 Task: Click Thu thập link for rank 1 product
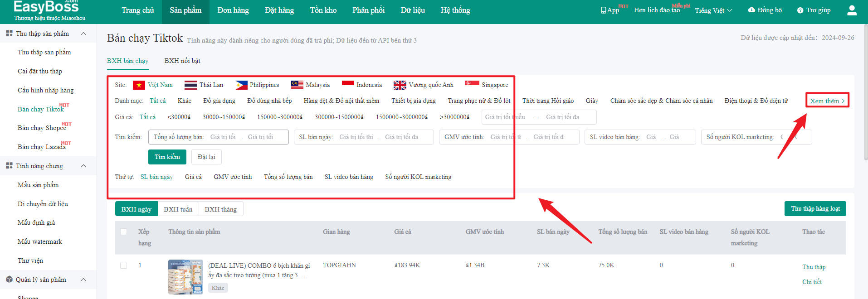pyautogui.click(x=814, y=267)
